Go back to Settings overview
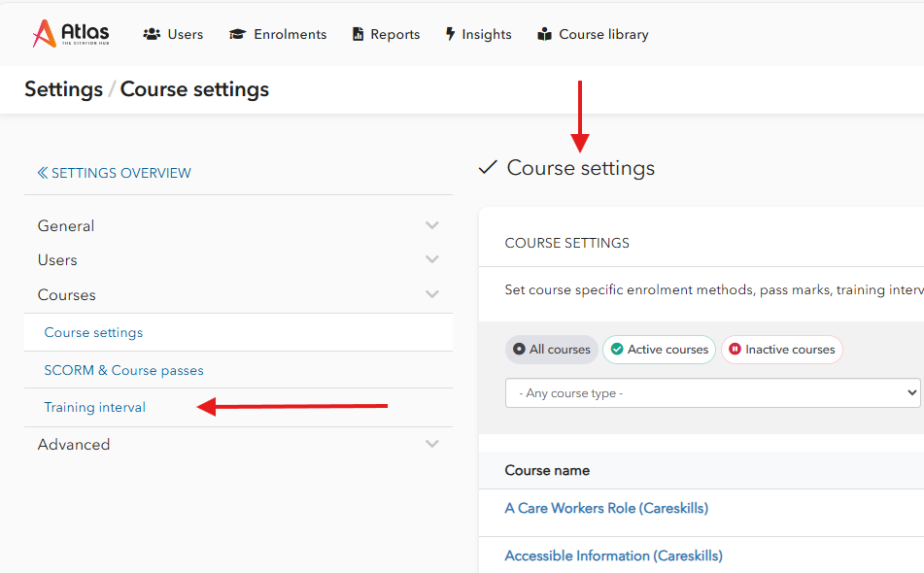This screenshot has width=924, height=573. [120, 173]
